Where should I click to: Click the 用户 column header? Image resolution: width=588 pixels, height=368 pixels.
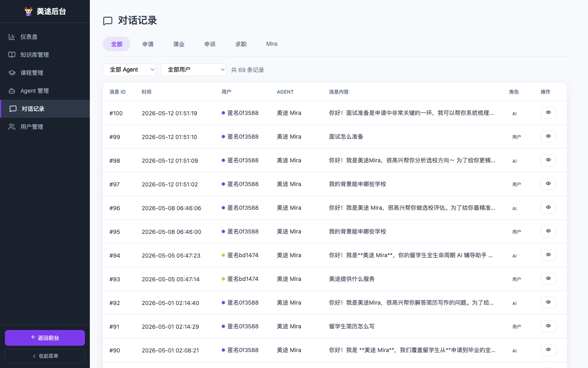[227, 92]
